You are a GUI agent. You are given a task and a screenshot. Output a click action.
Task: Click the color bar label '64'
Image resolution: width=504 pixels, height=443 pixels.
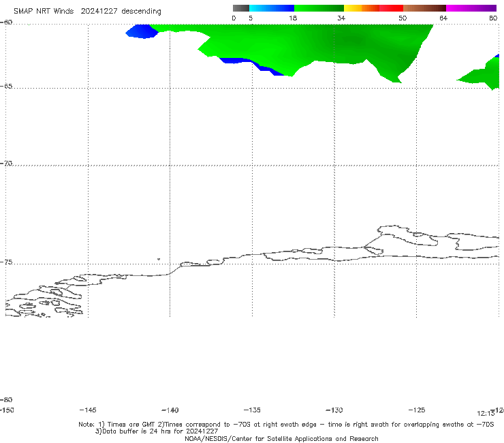coord(443,18)
